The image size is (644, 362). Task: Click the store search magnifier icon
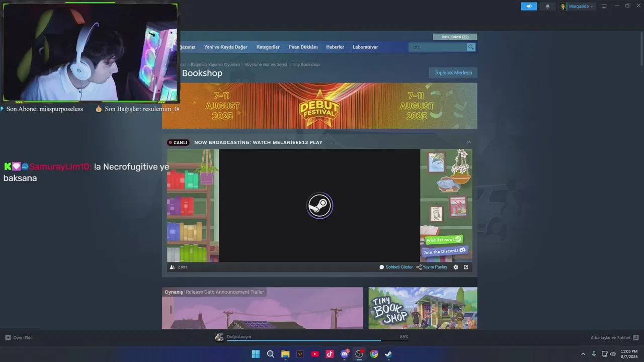tap(471, 47)
